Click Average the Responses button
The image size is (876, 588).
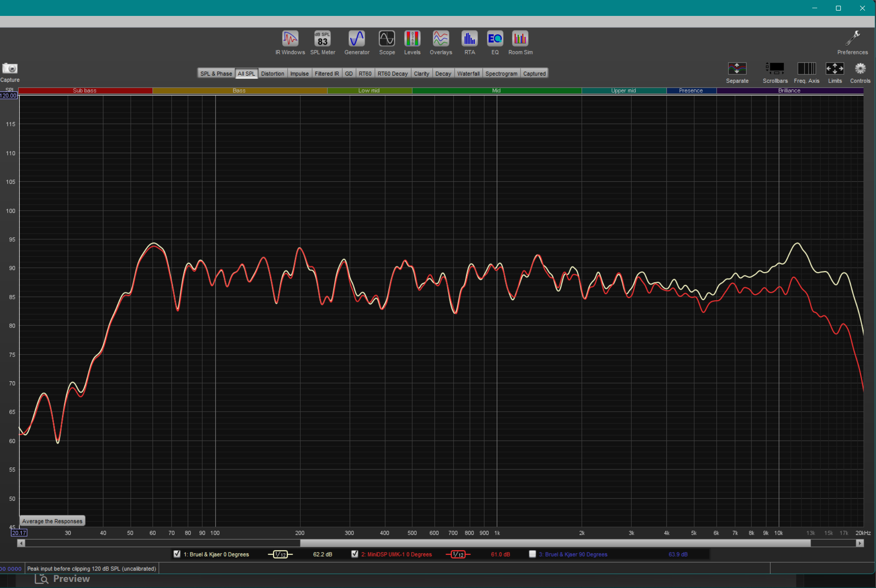coord(52,521)
